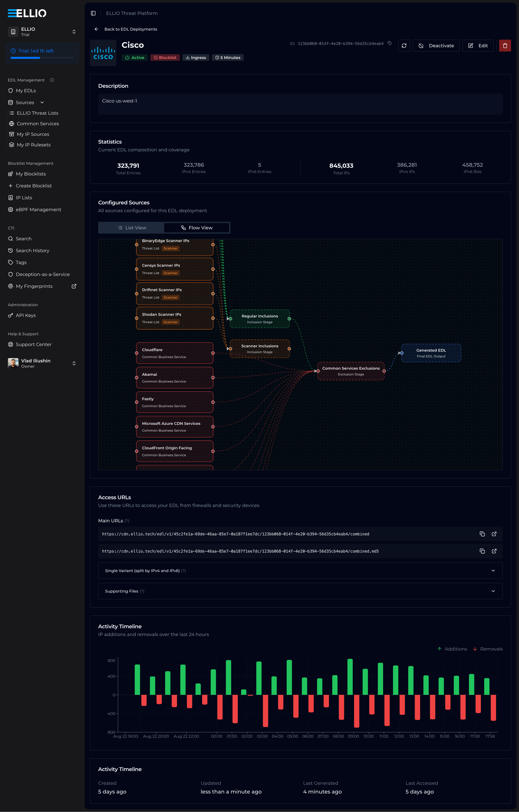
Task: Copy the combined.md5 URL
Action: tap(482, 551)
